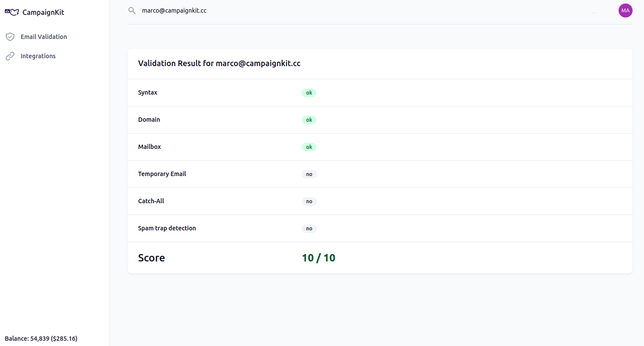Click the ok badge for Domain

[x=309, y=120]
